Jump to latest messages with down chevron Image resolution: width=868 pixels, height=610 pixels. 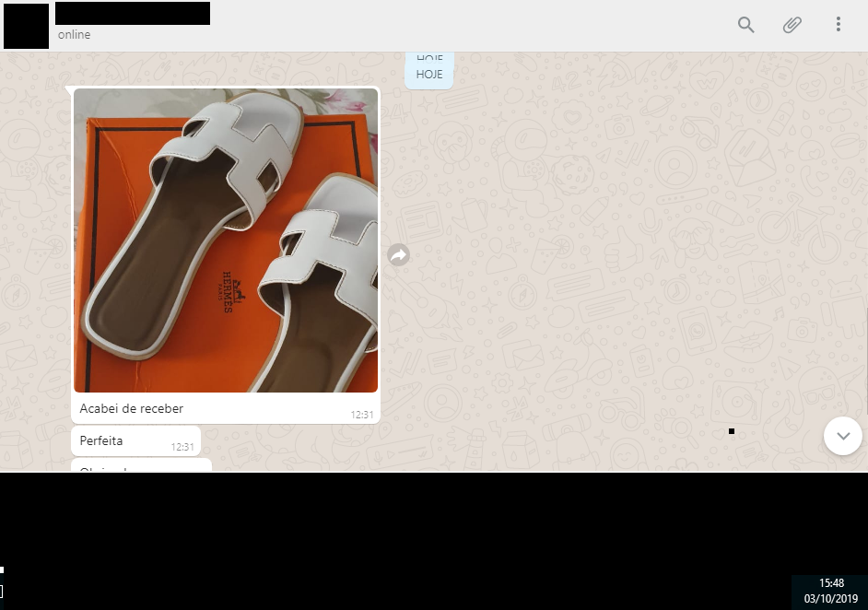(x=842, y=436)
